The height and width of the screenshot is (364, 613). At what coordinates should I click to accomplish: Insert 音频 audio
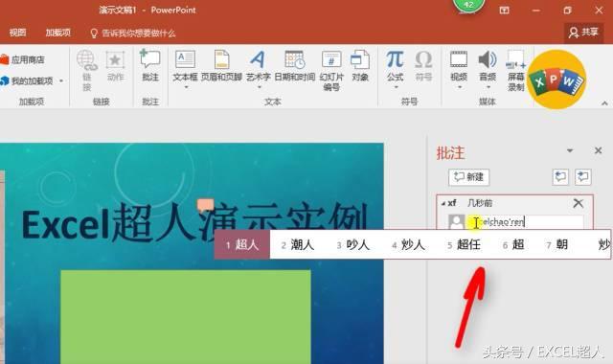coord(488,66)
